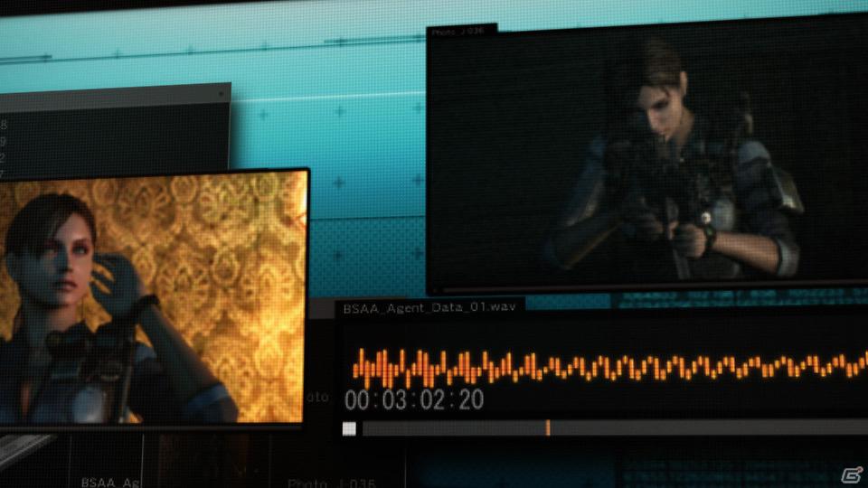The image size is (868, 488).
Task: Click the plus marker in the darker teal grid area
Action: [337, 256]
